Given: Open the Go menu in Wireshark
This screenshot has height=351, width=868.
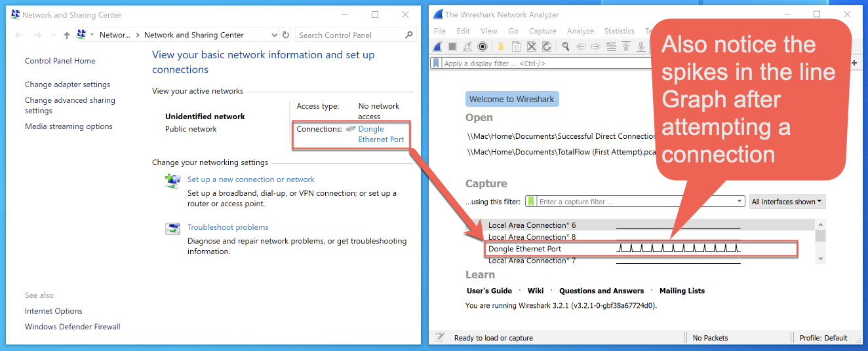Looking at the screenshot, I should [x=513, y=31].
